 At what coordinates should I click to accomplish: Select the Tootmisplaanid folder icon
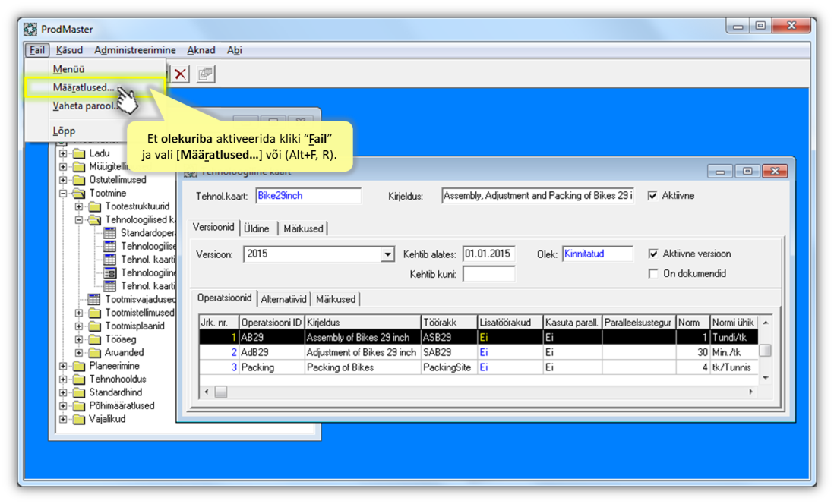95,326
